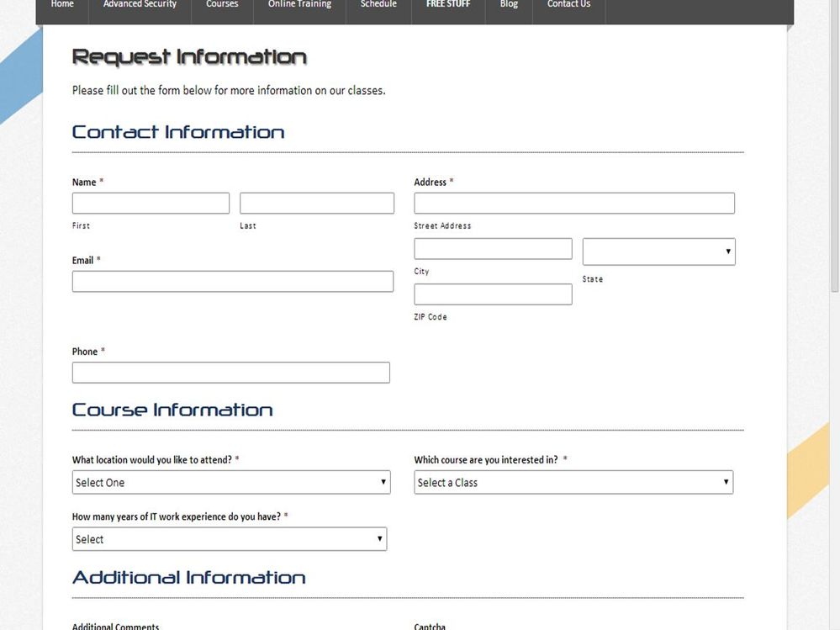Open the Schedule navigation item
The width and height of the screenshot is (840, 630).
pos(378,5)
